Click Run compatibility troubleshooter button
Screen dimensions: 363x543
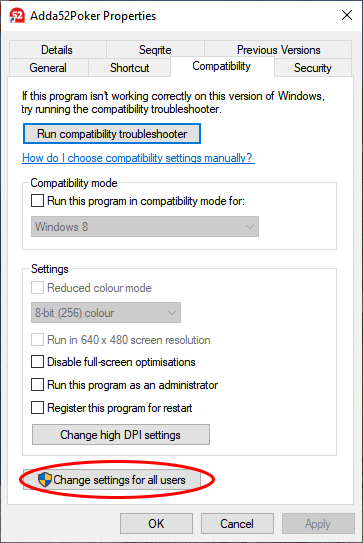coord(112,134)
